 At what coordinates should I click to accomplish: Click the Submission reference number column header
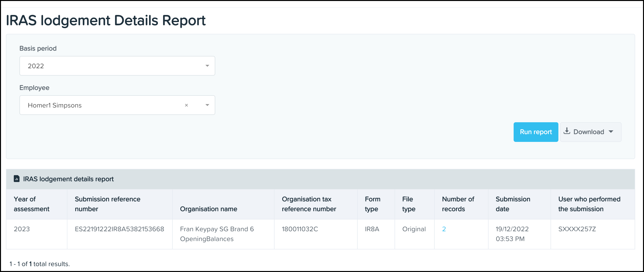pos(107,204)
